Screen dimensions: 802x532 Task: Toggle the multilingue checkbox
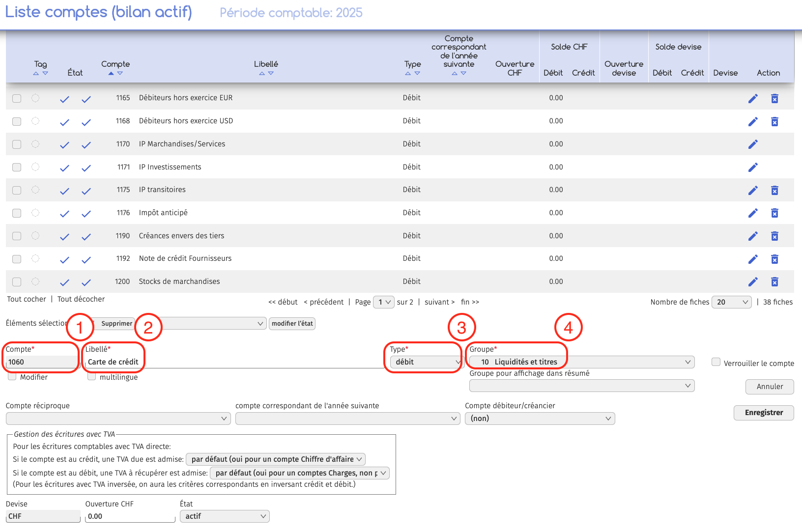[91, 377]
